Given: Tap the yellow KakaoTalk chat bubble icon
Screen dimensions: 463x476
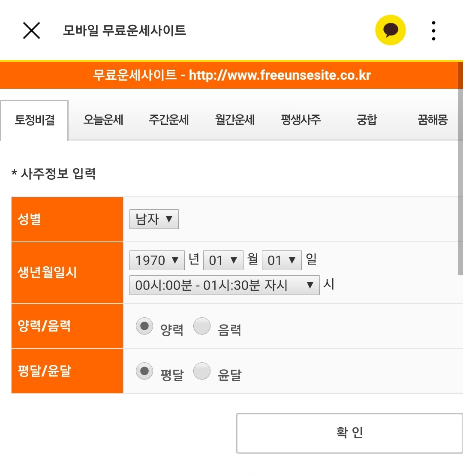Looking at the screenshot, I should 390,30.
